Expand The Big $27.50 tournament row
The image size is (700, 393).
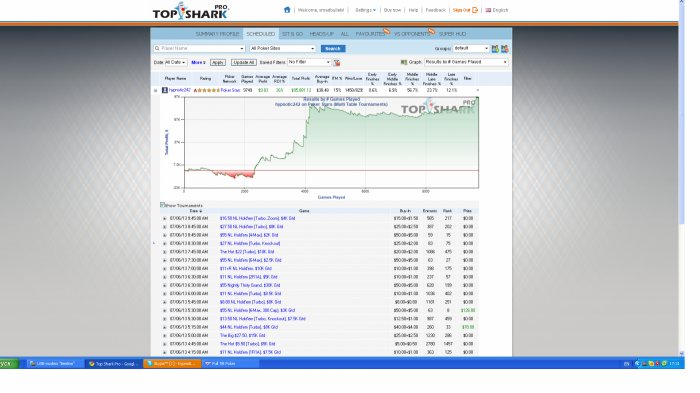click(x=164, y=335)
